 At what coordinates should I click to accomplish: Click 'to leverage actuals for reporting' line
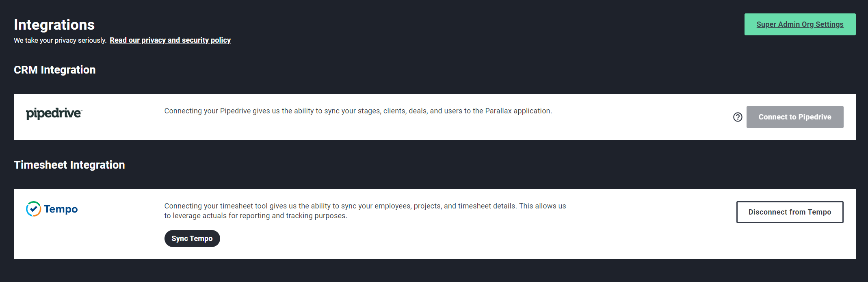pyautogui.click(x=217, y=216)
